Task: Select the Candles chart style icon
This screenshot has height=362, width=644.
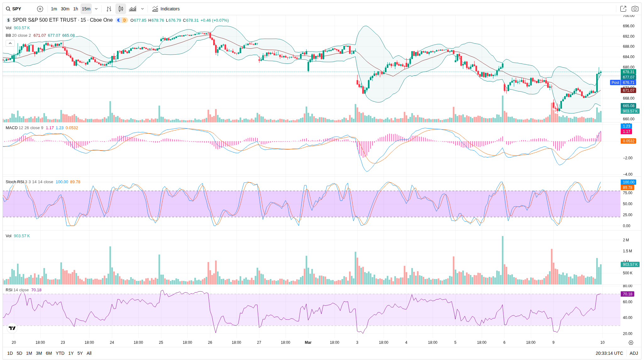Action: (x=121, y=9)
